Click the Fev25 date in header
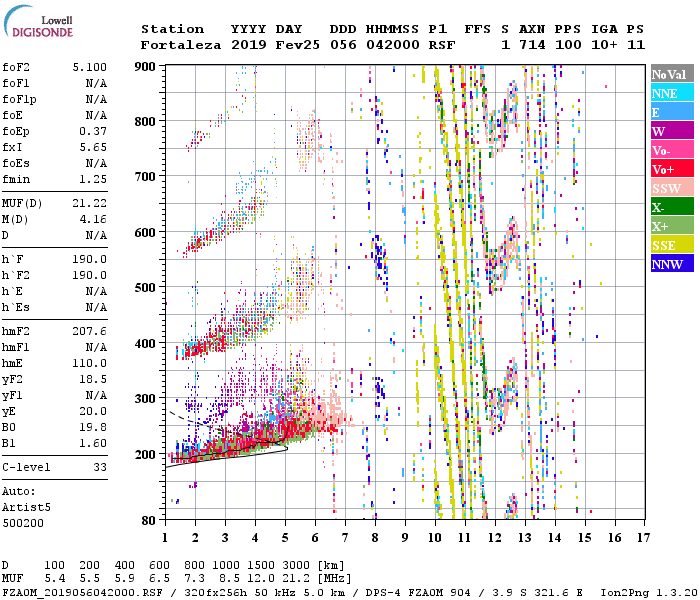Image resolution: width=700 pixels, height=600 pixels. click(297, 45)
